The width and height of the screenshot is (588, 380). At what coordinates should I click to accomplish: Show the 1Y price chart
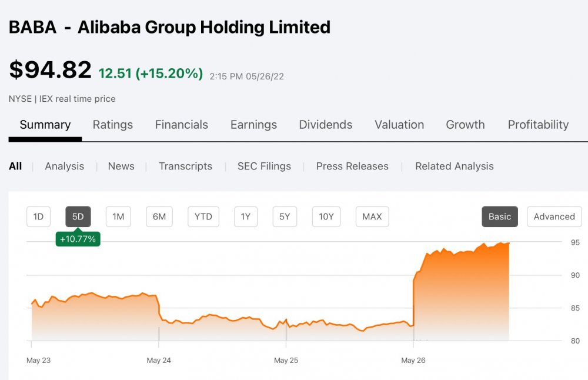point(246,216)
